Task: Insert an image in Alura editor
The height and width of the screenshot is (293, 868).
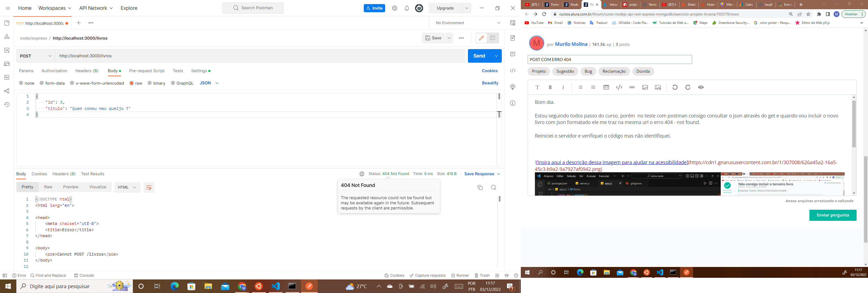Action: 645,87
